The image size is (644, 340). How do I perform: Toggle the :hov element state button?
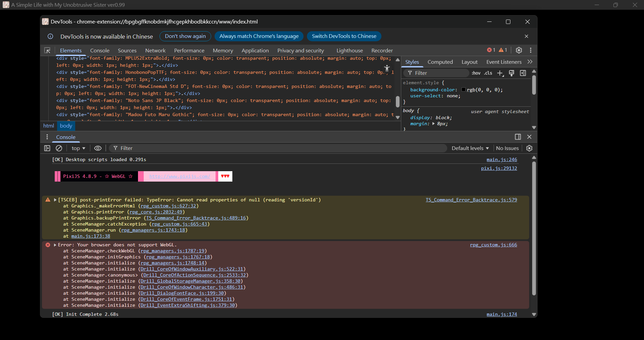point(476,73)
